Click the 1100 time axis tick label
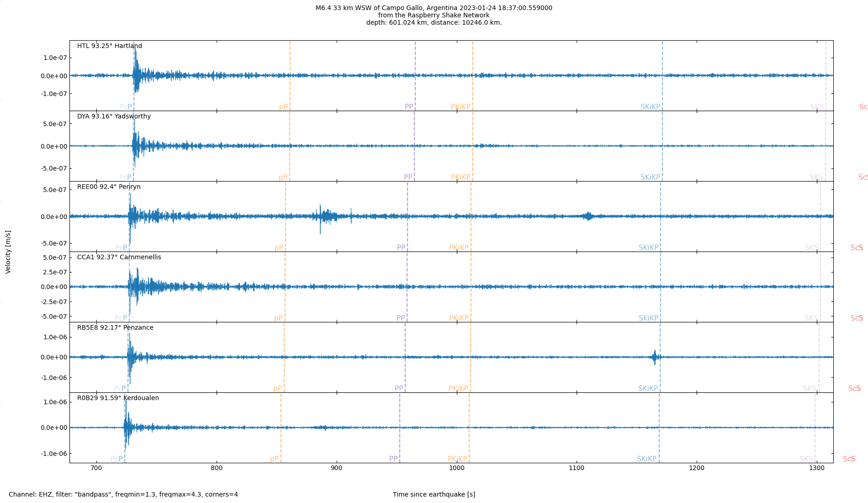Screen dimensions: 868x503 (577, 468)
